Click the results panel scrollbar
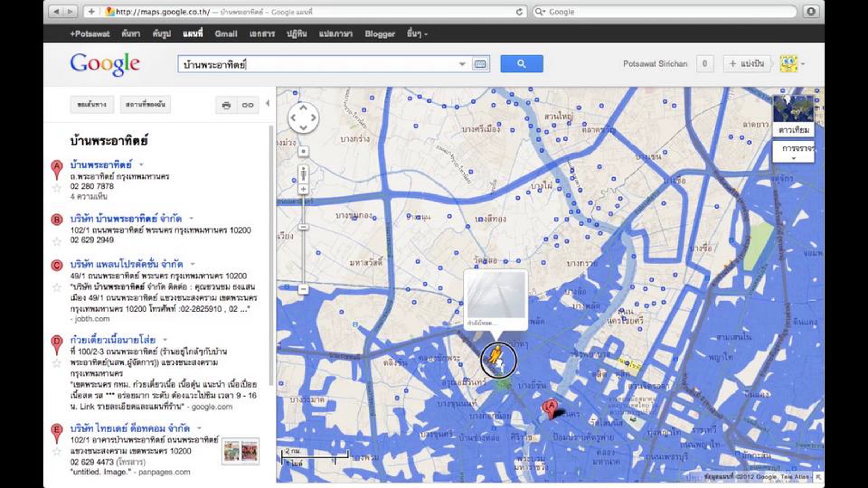 click(271, 256)
